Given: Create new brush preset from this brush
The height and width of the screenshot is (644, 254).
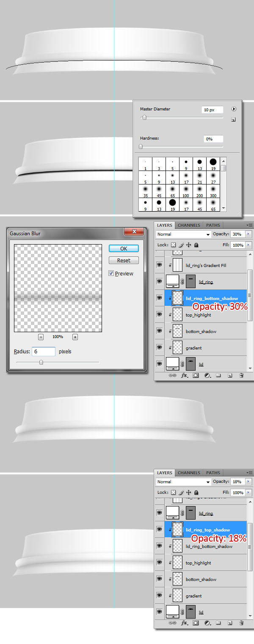Looking at the screenshot, I should [x=233, y=120].
